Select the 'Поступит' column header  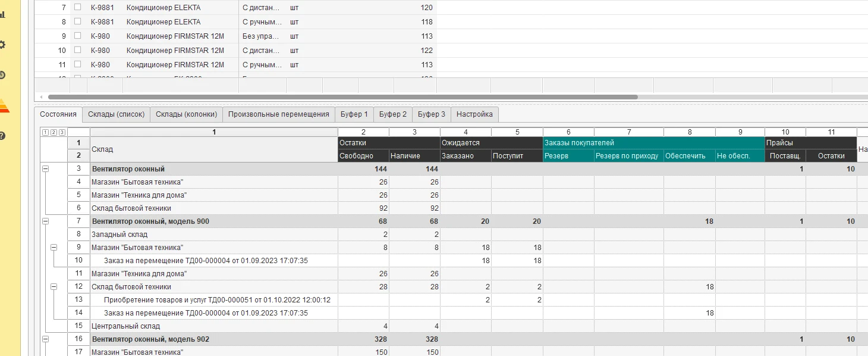pos(517,156)
